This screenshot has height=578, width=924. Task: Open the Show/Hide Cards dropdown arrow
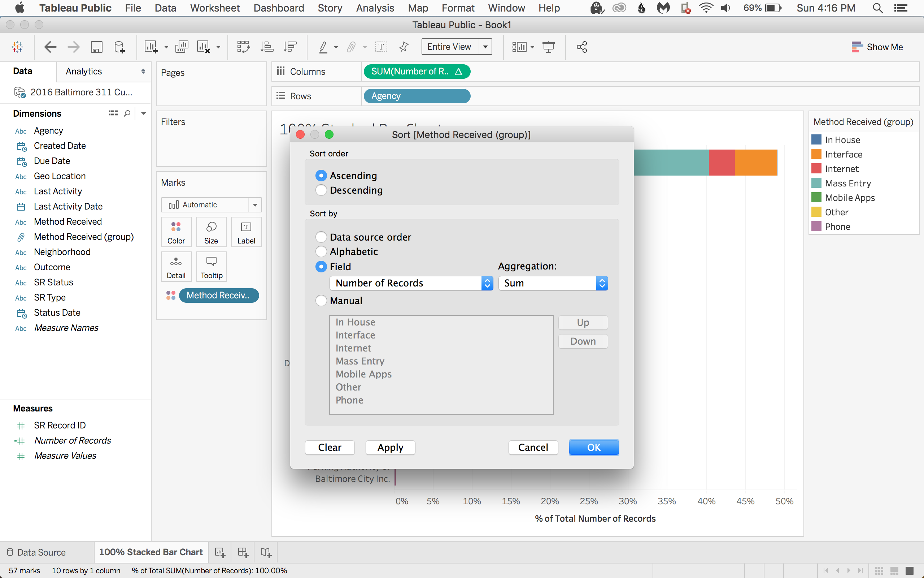pyautogui.click(x=532, y=47)
